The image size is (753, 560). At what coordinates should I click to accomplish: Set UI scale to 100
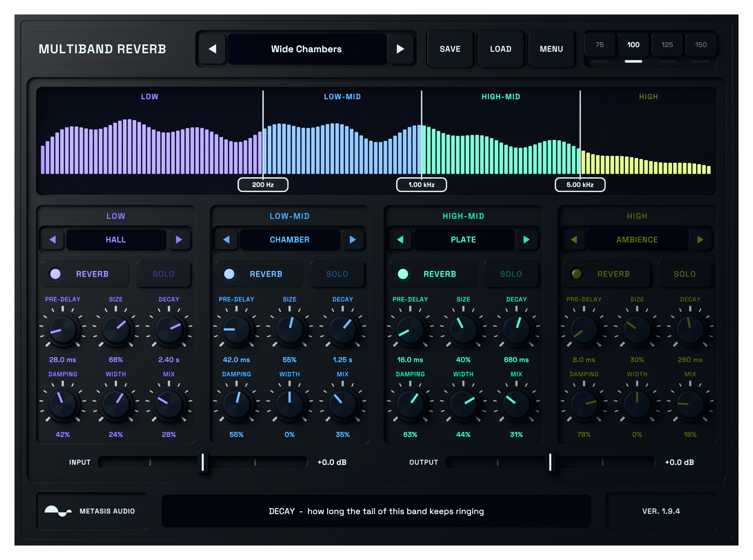[x=633, y=45]
